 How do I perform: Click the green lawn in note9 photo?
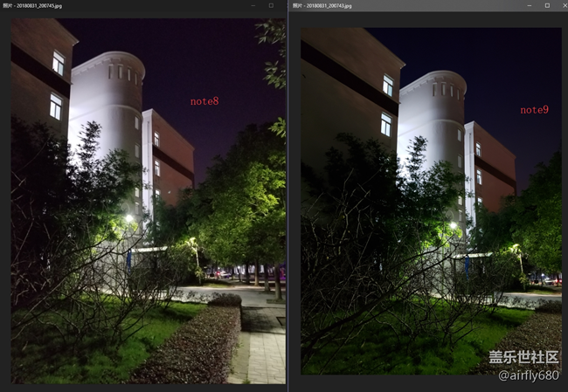pyautogui.click(x=411, y=349)
